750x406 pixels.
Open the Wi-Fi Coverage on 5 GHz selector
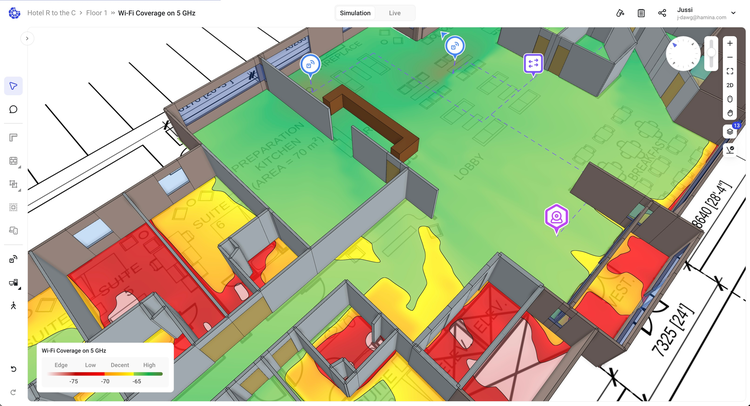(157, 13)
